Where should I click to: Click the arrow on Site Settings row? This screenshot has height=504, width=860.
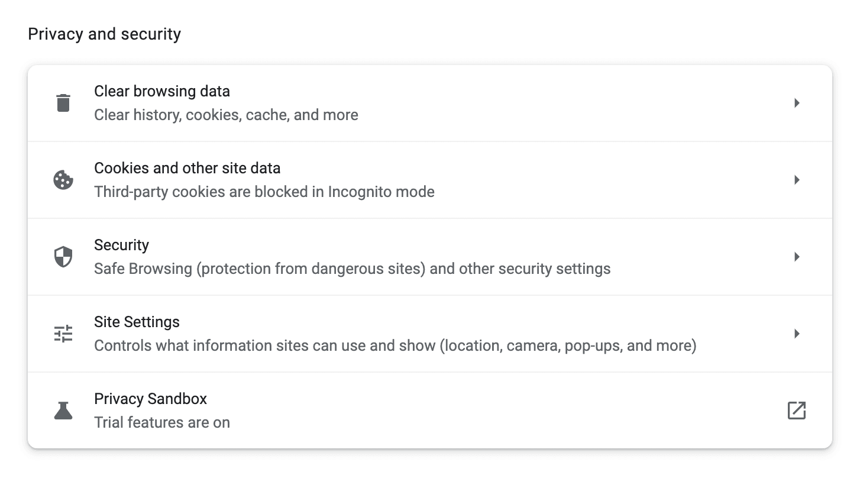(797, 334)
